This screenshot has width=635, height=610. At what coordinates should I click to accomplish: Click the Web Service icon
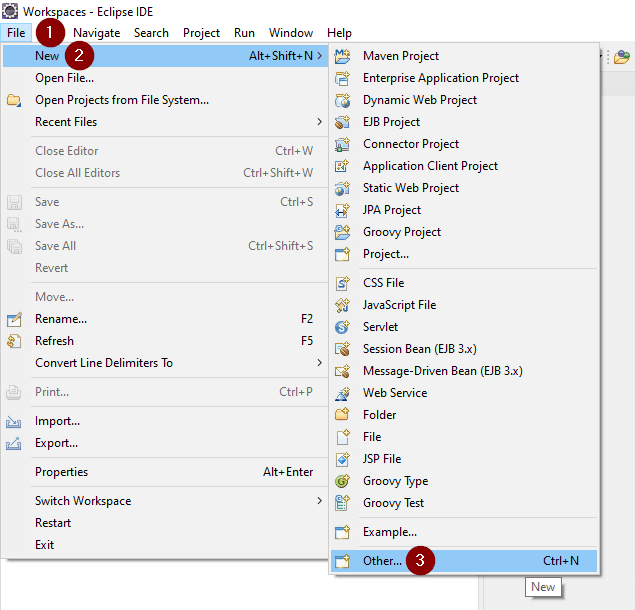pyautogui.click(x=343, y=393)
